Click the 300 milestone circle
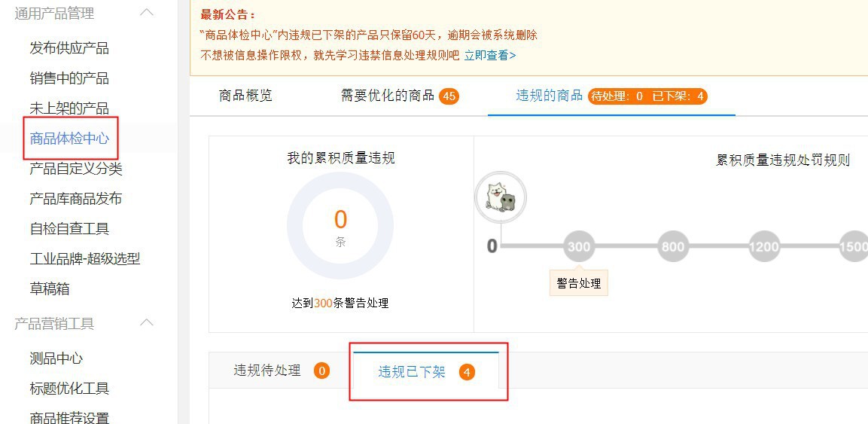 pyautogui.click(x=579, y=246)
